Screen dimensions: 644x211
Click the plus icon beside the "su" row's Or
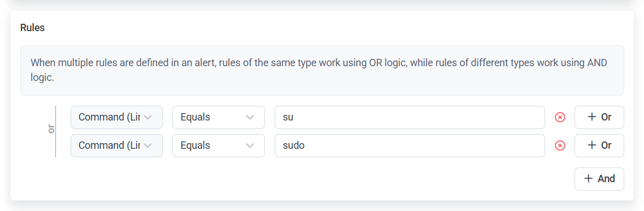[x=592, y=117]
